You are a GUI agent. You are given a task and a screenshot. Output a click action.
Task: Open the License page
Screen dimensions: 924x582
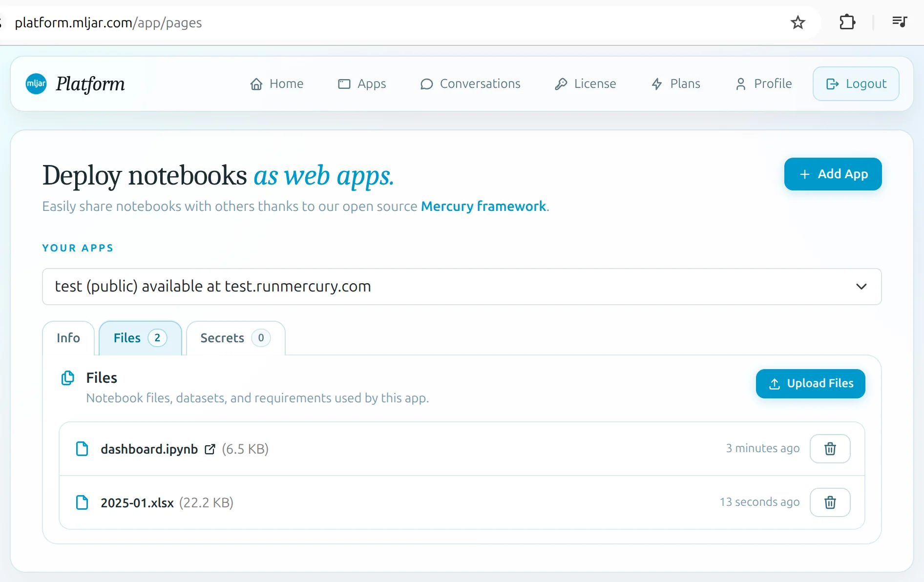586,84
